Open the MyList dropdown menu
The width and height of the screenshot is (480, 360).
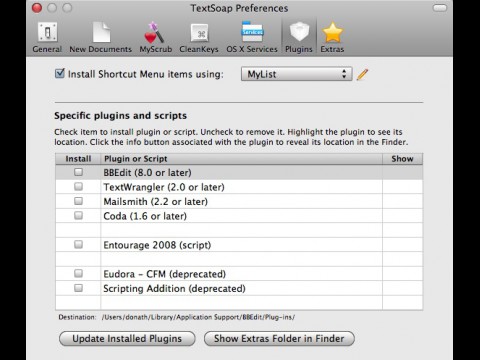pyautogui.click(x=296, y=74)
